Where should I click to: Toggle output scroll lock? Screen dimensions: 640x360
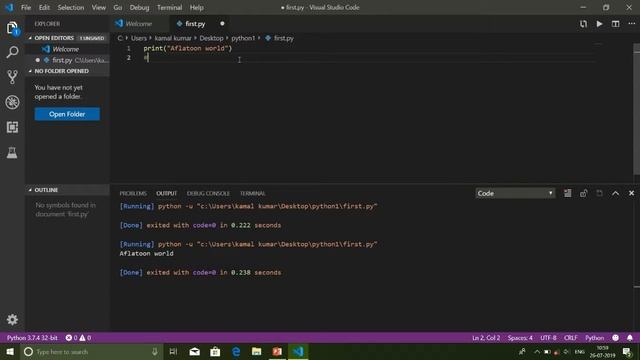pos(583,193)
